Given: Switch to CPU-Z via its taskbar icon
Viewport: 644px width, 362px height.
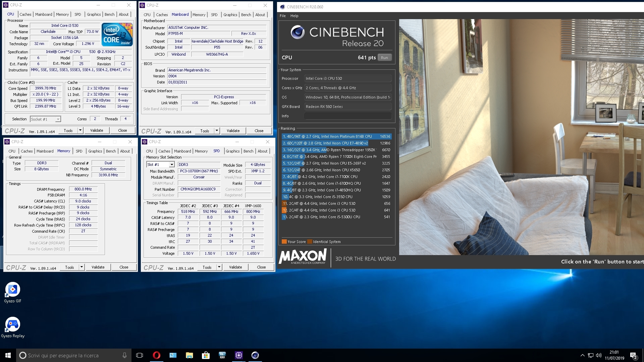Looking at the screenshot, I should pyautogui.click(x=238, y=355).
